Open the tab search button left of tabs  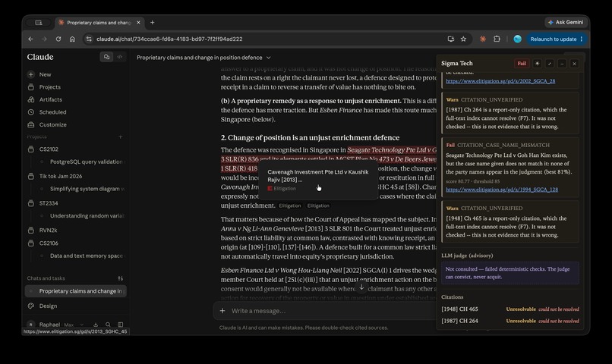pyautogui.click(x=38, y=23)
